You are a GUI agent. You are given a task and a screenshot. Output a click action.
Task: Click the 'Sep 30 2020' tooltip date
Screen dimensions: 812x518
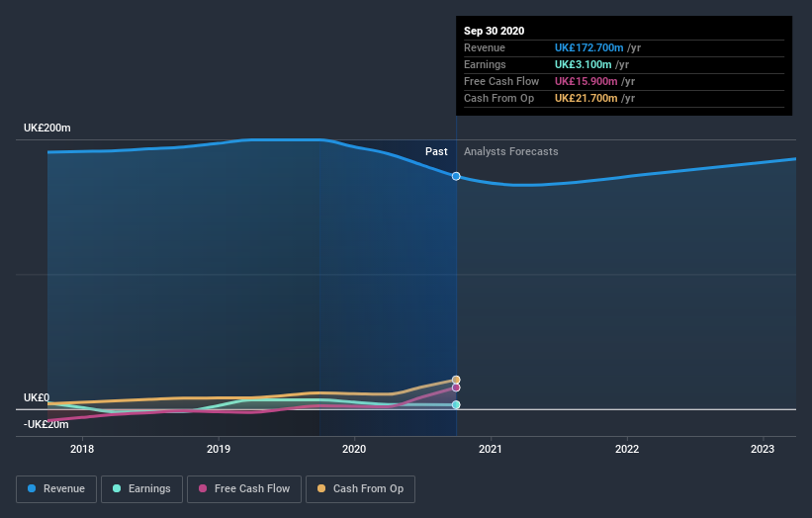point(495,31)
